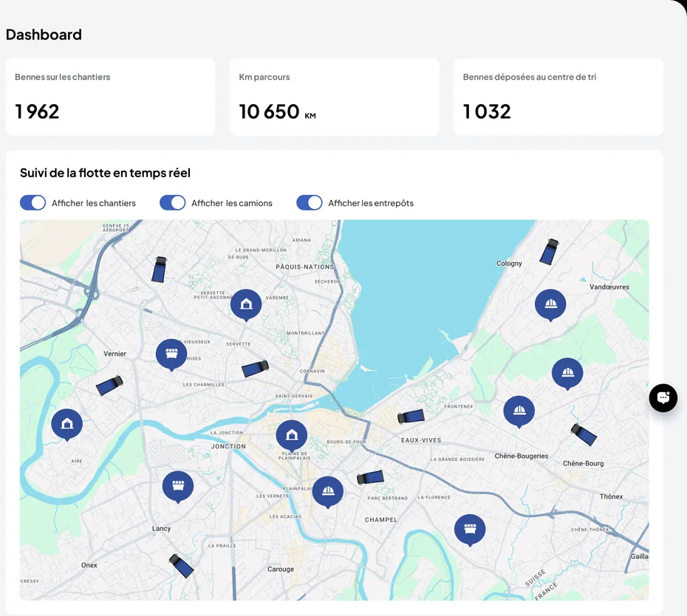Toggle the Afficher les entrepôts switch

click(310, 203)
